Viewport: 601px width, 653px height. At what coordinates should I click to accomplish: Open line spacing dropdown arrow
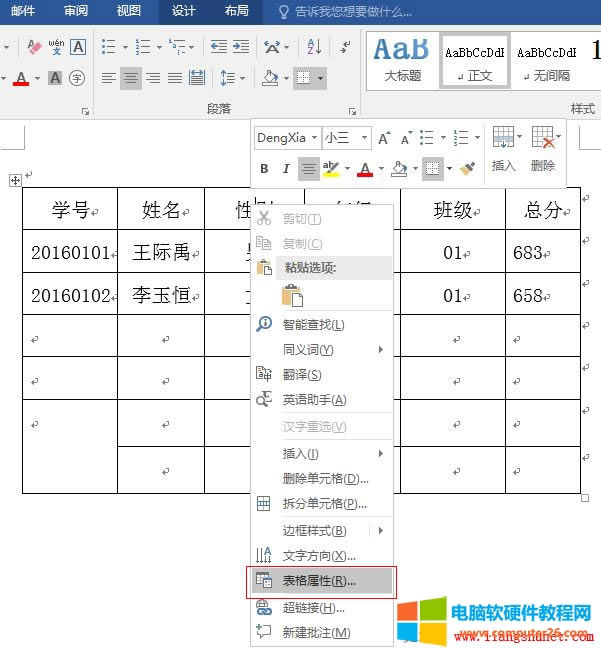point(242,78)
